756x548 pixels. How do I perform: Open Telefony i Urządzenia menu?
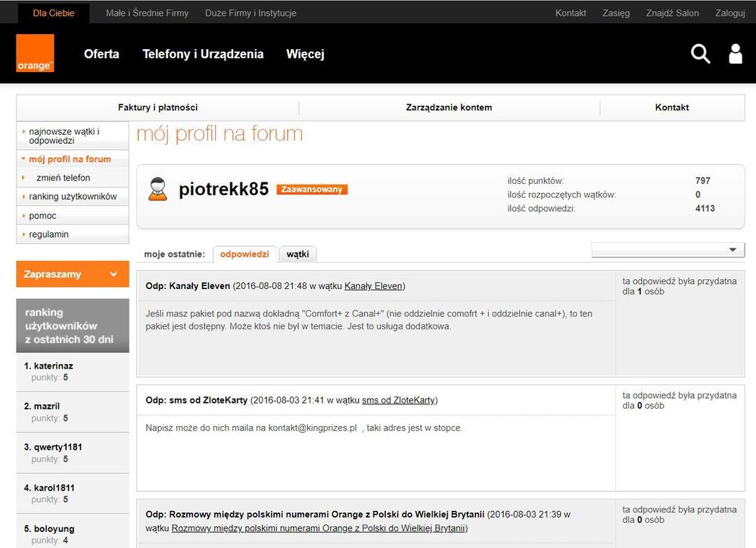point(203,54)
